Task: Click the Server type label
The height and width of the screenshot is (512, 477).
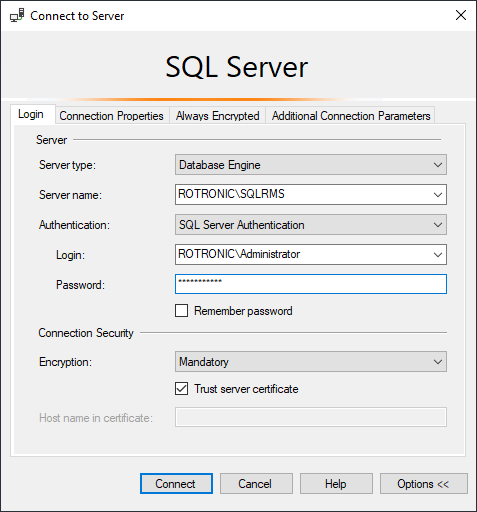Action: tap(67, 165)
